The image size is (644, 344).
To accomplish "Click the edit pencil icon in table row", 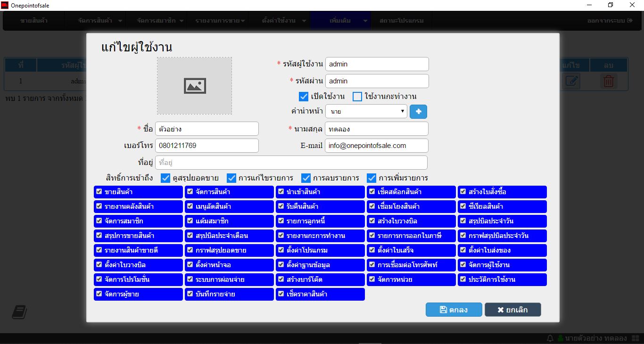I will pyautogui.click(x=571, y=81).
